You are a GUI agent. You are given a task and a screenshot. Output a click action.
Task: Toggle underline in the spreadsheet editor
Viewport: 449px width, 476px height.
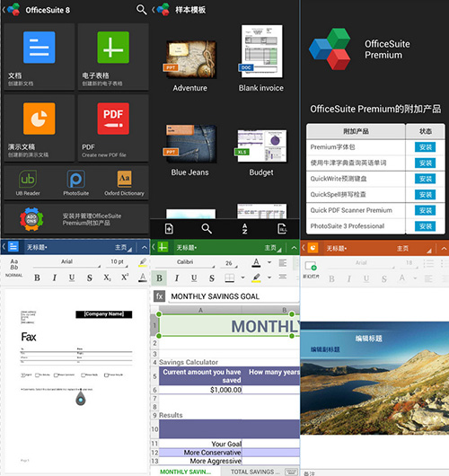coord(194,278)
